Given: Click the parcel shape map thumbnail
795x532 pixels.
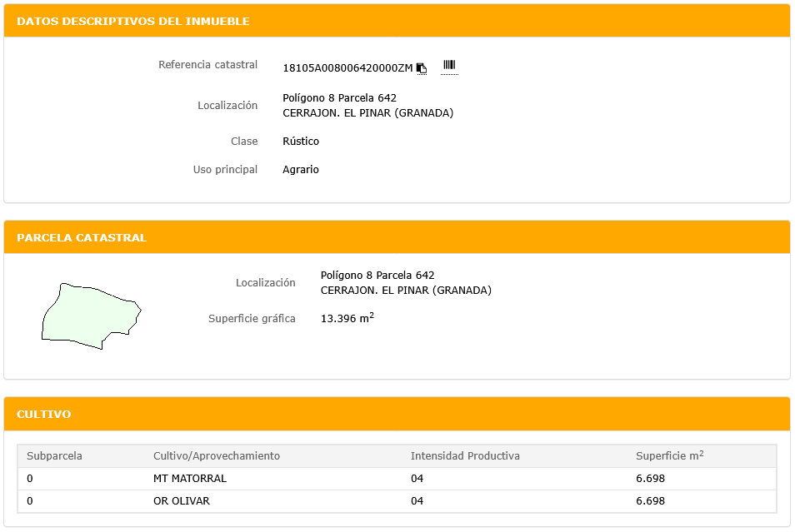Looking at the screenshot, I should [91, 316].
